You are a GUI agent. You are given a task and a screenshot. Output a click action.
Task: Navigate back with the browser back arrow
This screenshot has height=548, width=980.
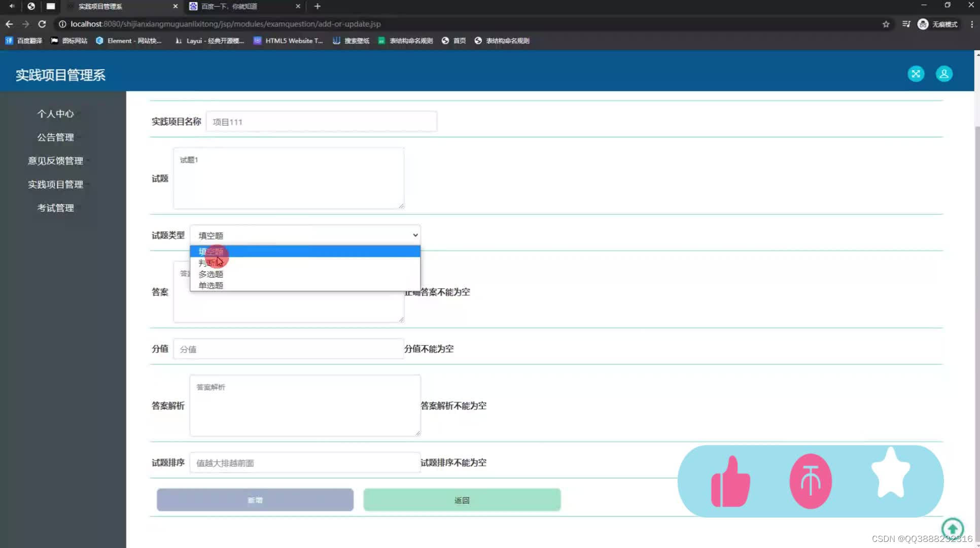pos(9,24)
